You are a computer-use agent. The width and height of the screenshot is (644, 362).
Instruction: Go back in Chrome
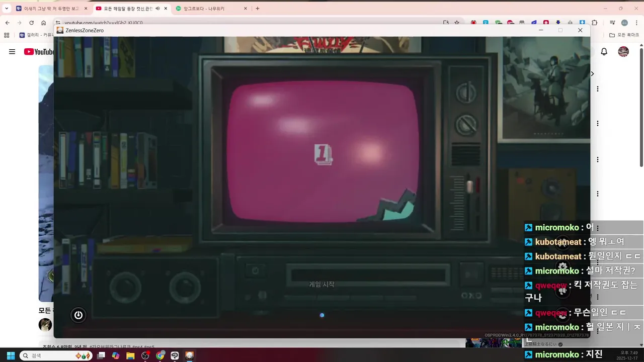[7, 23]
